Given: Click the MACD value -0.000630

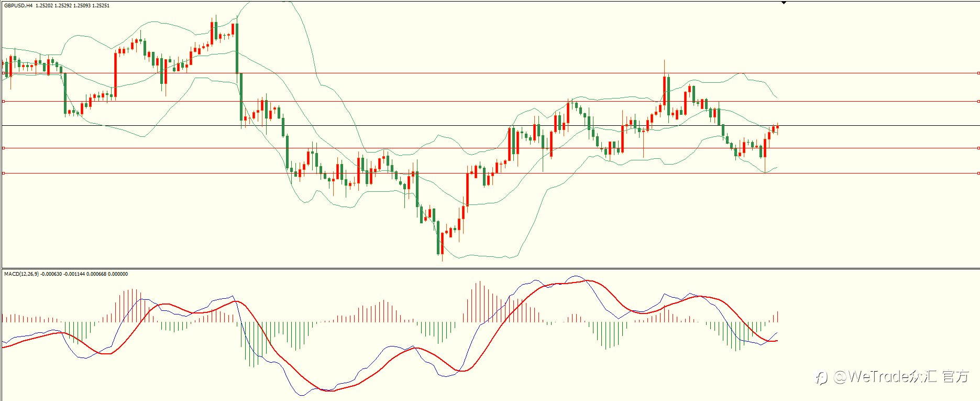Looking at the screenshot, I should pyautogui.click(x=51, y=274).
